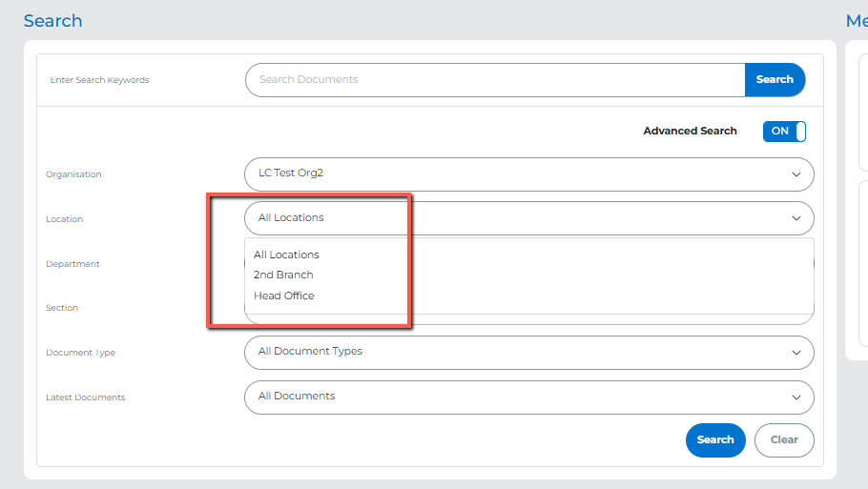Choose 2nd Branch from the location list
This screenshot has width=868, height=489.
pos(283,275)
